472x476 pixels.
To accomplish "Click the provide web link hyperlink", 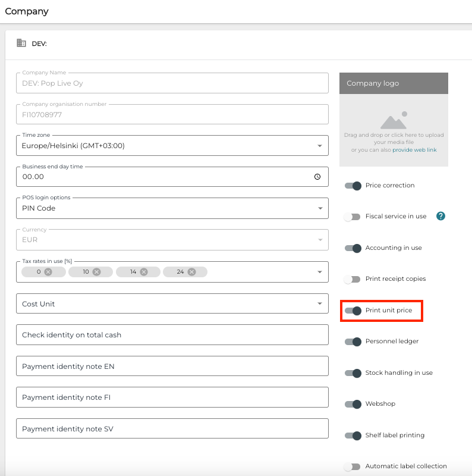I will coord(414,150).
